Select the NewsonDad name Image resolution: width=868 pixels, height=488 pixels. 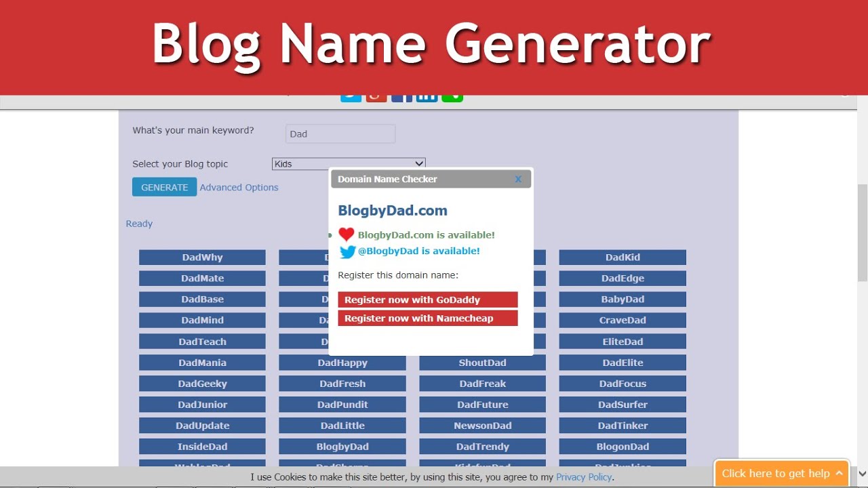click(x=482, y=426)
